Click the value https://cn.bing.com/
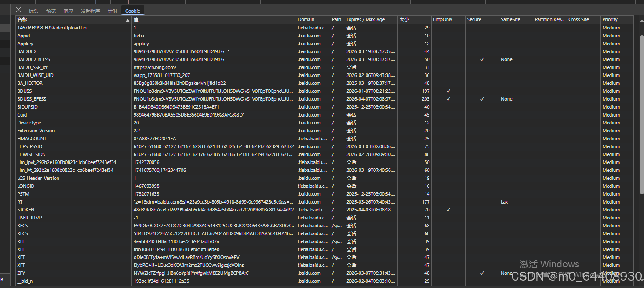 155,67
